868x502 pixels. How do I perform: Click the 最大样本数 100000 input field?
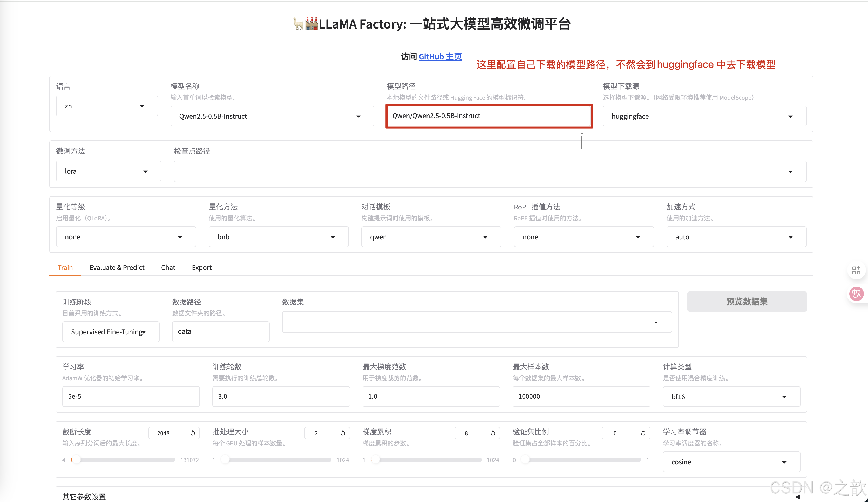pyautogui.click(x=581, y=396)
